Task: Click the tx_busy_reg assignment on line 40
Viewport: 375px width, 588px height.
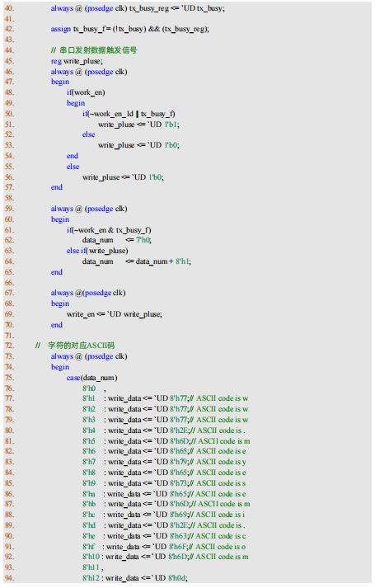Action: point(177,8)
